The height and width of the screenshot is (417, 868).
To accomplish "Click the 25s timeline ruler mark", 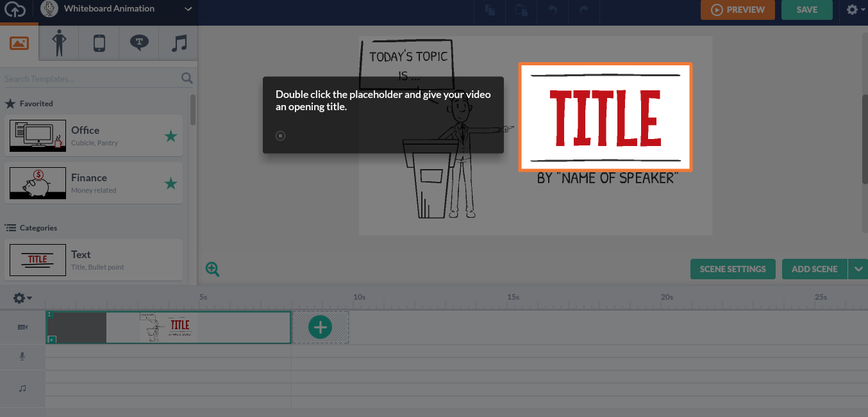I will coord(821,297).
